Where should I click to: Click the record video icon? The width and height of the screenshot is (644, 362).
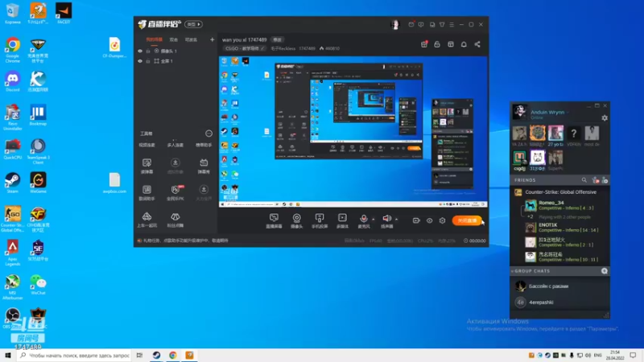pos(416,220)
